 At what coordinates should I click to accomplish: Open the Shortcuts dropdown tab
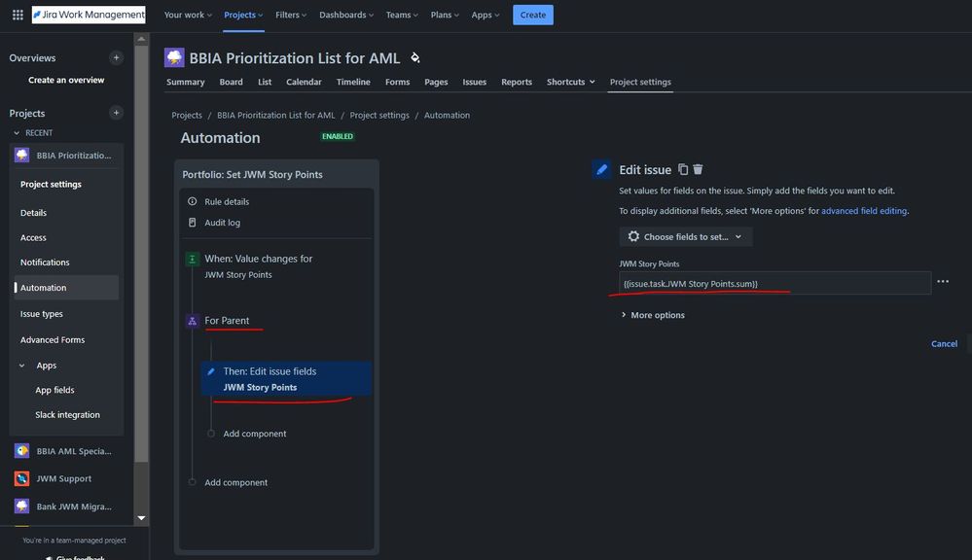coord(571,82)
